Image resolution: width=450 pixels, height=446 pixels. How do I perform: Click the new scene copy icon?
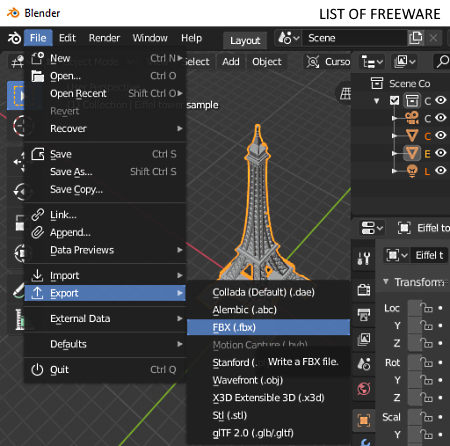click(415, 38)
